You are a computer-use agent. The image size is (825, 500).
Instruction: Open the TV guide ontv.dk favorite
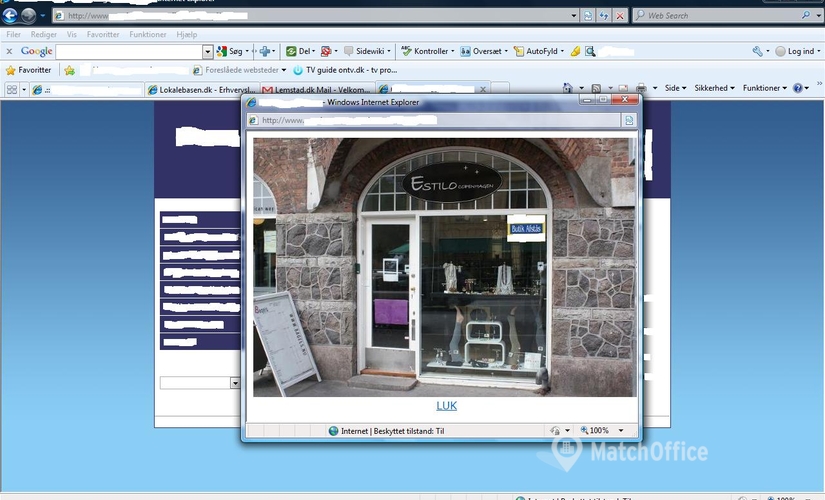pyautogui.click(x=345, y=70)
